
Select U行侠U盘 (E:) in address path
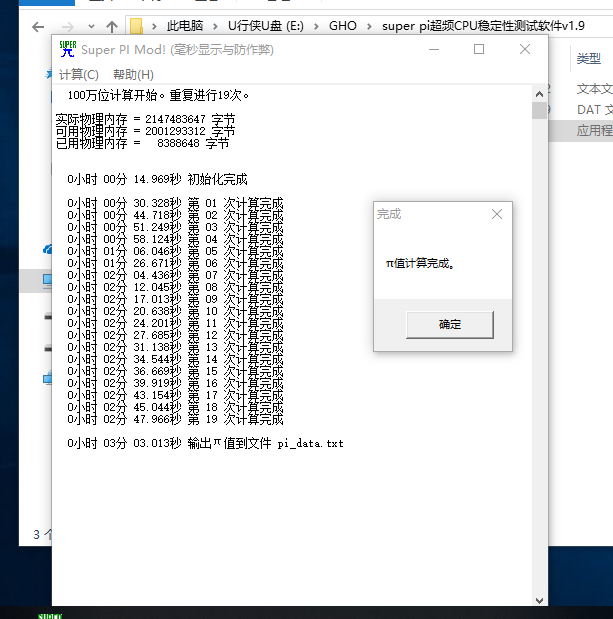[x=266, y=26]
